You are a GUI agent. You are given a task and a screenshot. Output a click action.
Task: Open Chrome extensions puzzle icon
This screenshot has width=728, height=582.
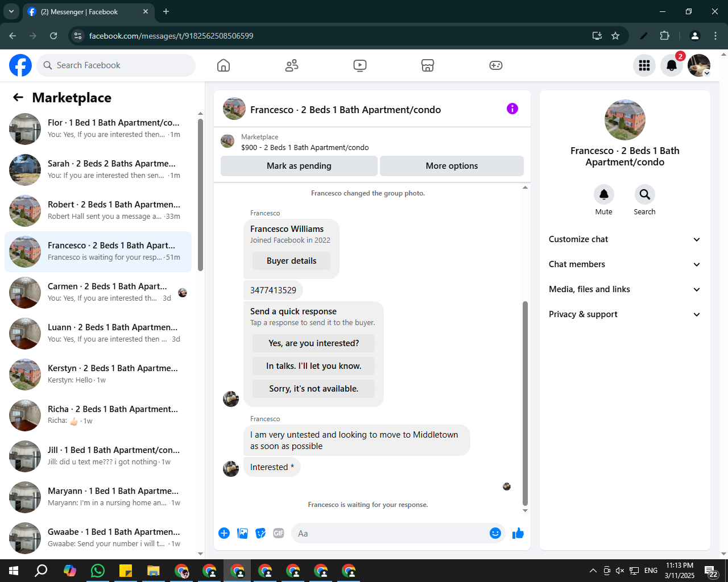[664, 36]
